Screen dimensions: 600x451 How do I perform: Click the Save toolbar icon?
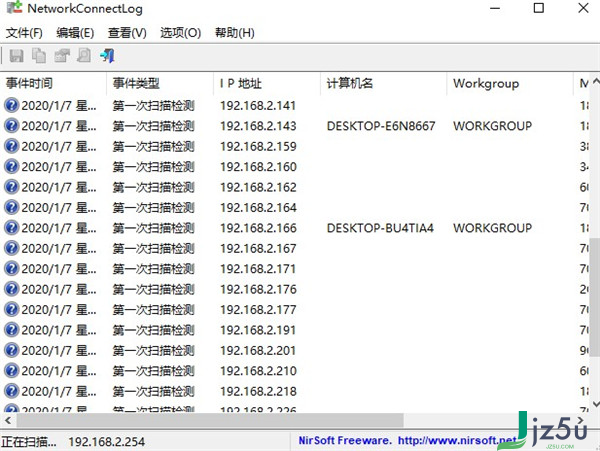coord(16,56)
